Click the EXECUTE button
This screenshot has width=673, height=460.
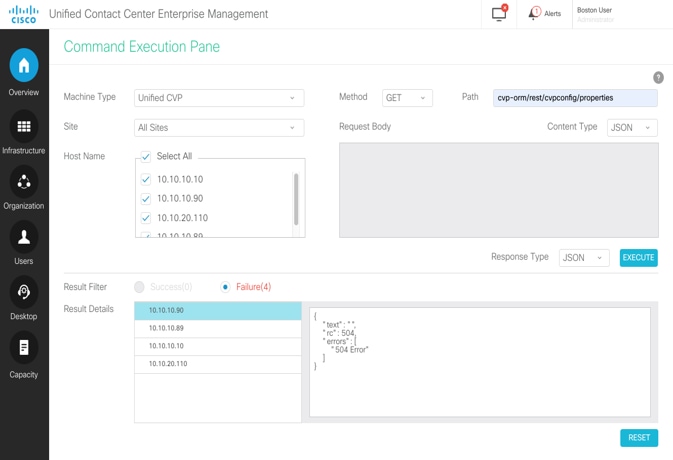pos(638,258)
